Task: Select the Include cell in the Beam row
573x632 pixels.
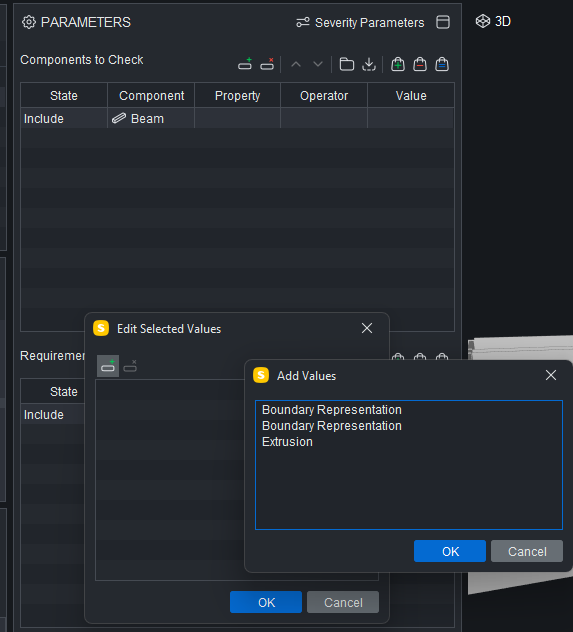Action: tap(64, 118)
